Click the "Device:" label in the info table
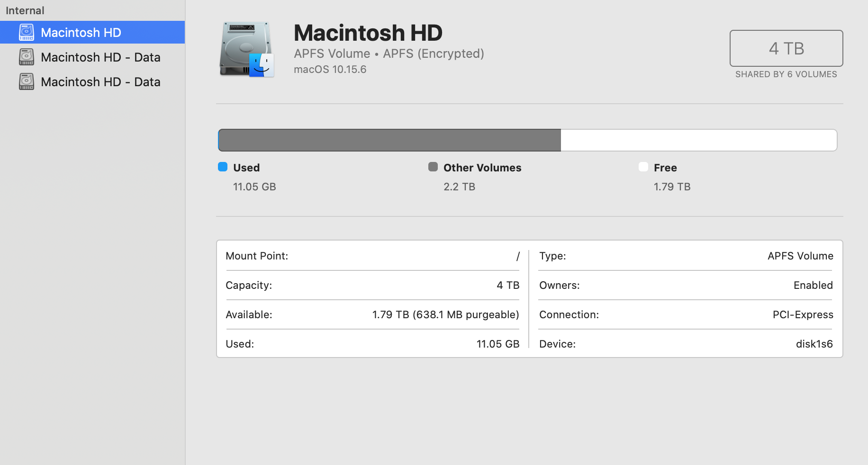This screenshot has height=465, width=868. (557, 344)
